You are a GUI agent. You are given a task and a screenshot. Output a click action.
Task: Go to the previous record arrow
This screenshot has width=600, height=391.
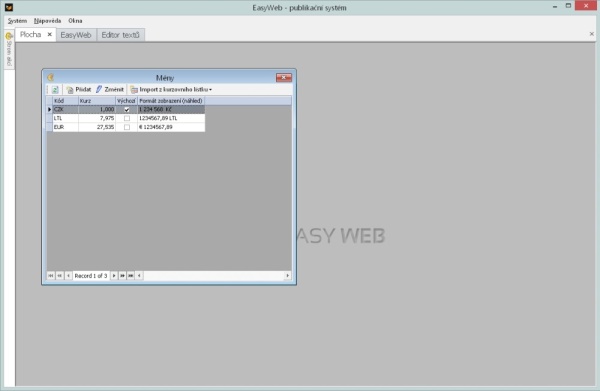pos(68,275)
